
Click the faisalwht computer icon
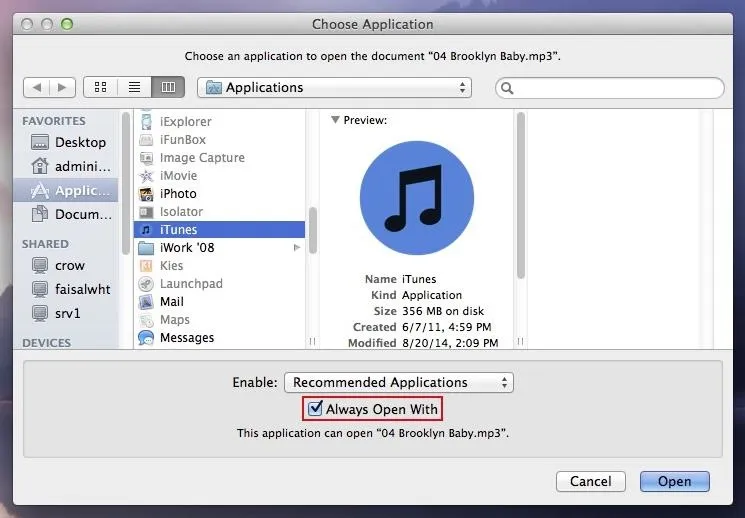(x=40, y=289)
